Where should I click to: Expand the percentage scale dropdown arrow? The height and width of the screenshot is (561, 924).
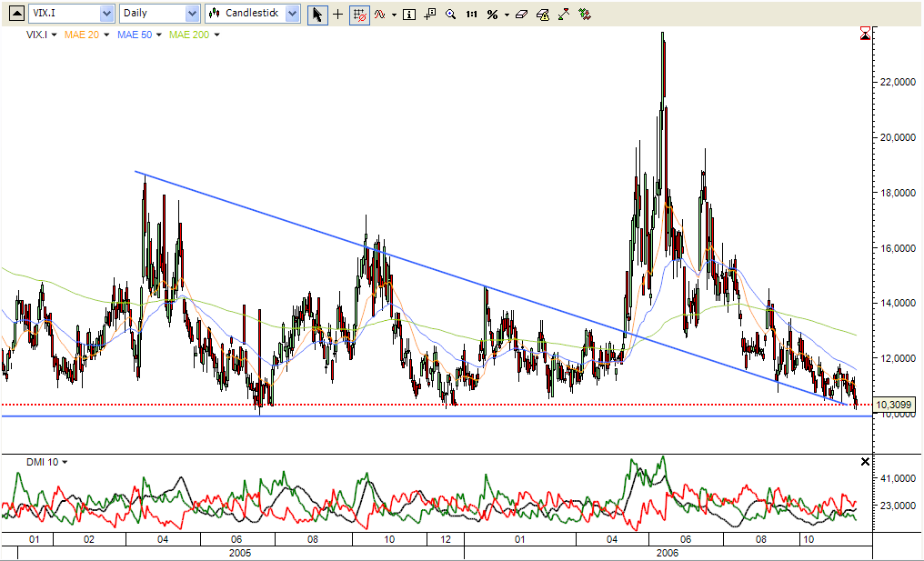click(x=506, y=14)
